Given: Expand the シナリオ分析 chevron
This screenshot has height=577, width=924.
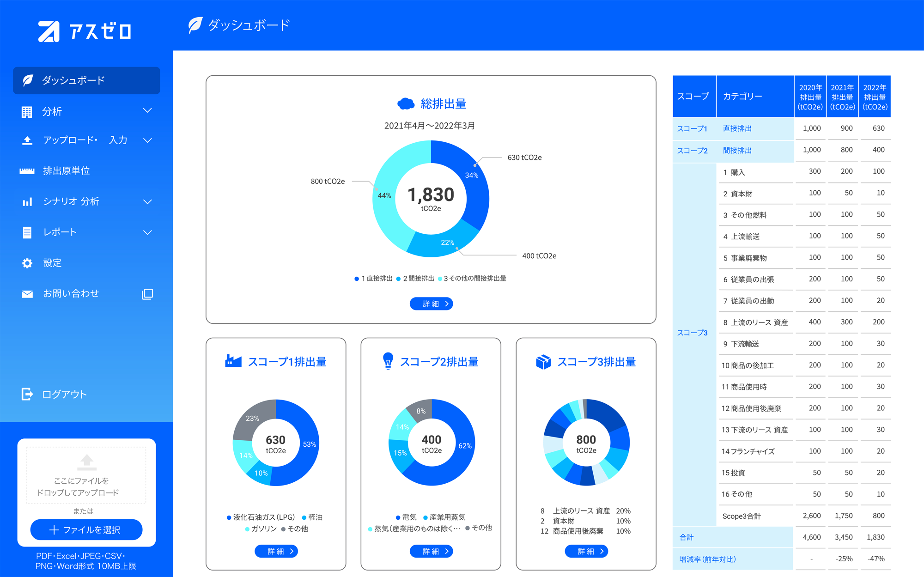Looking at the screenshot, I should tap(147, 202).
